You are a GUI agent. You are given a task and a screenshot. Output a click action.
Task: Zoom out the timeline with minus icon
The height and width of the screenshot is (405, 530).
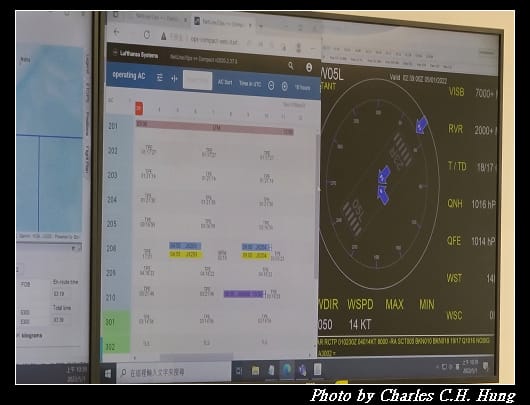click(271, 85)
